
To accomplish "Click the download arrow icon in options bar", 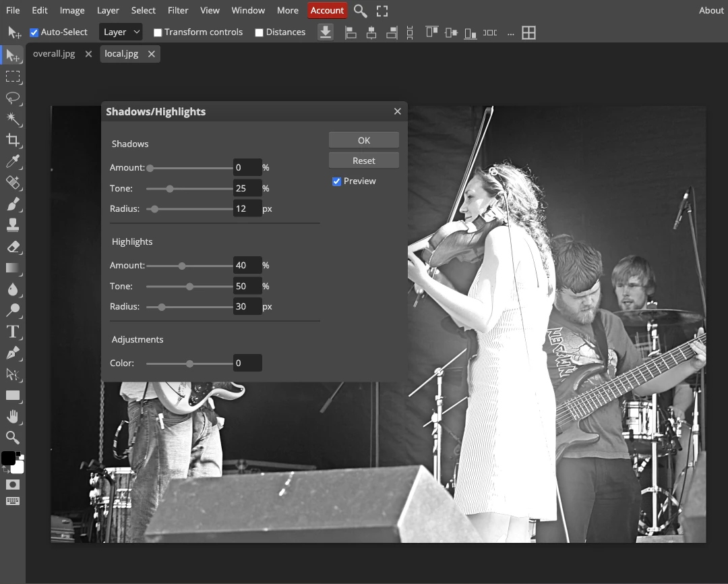I will pos(326,32).
